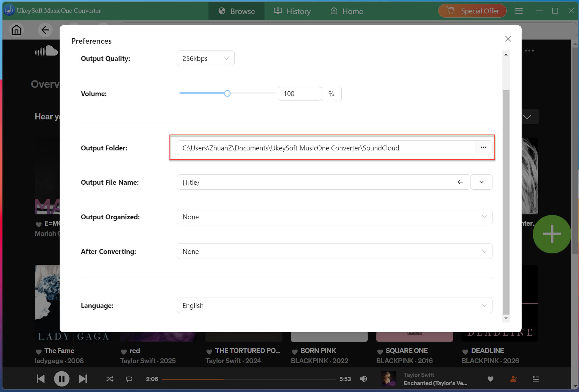Open the DEADLINE album title
This screenshot has width=579, height=392.
[487, 351]
